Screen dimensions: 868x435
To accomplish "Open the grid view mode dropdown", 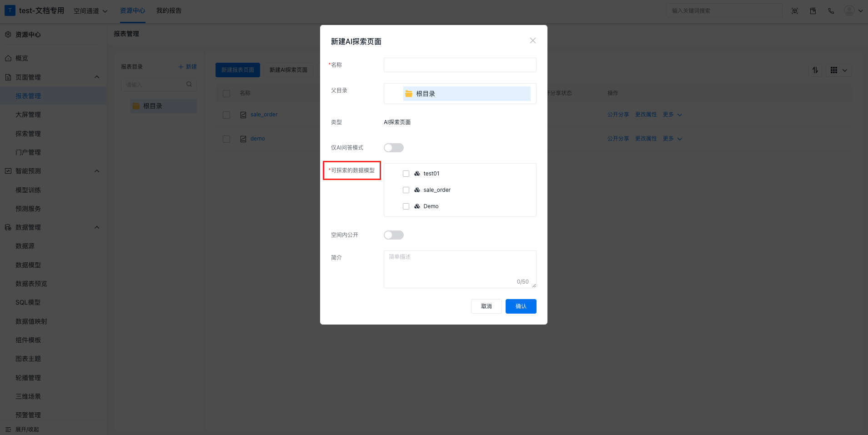I will coord(838,70).
